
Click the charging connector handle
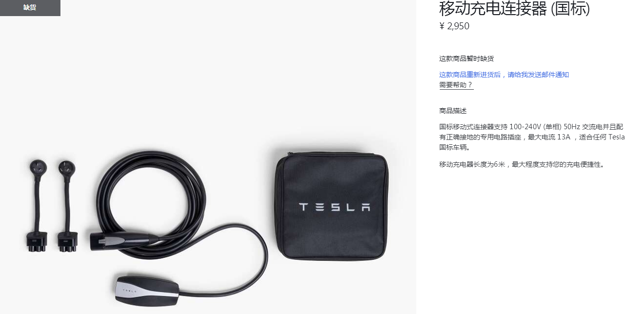[x=122, y=238]
